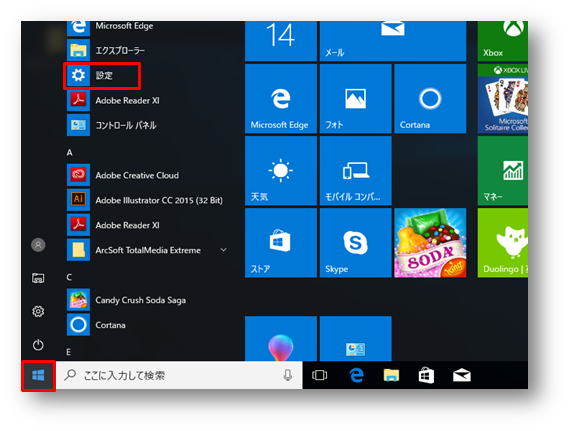This screenshot has width=570, height=431.
Task: Open the Control Panel tile at bottom
Action: click(x=356, y=339)
